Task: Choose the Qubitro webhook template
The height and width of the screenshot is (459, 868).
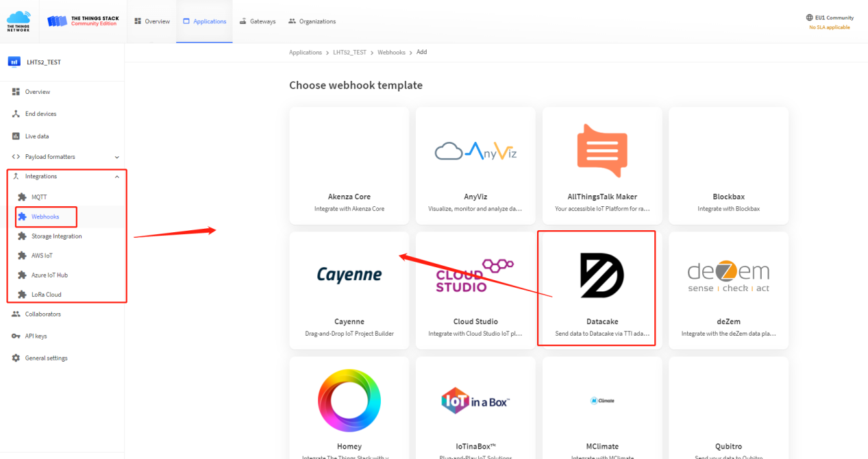Action: point(728,408)
